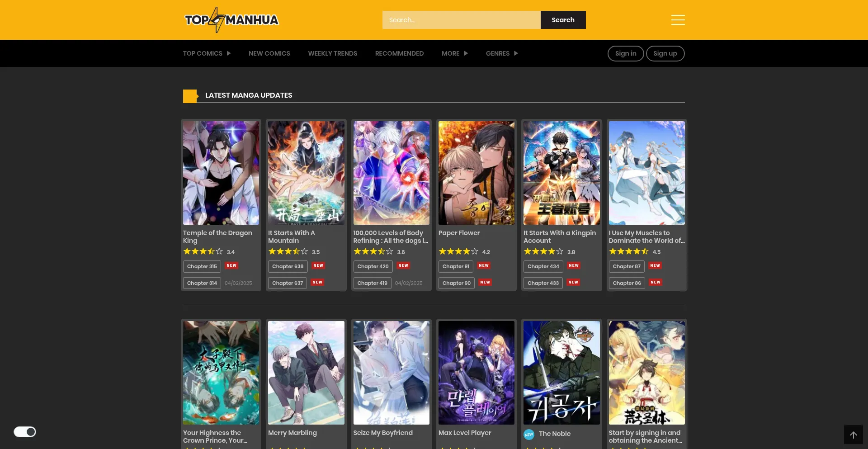Click the NEW badge icon beside The Noble
Screen dimensions: 868x449
pos(529,435)
